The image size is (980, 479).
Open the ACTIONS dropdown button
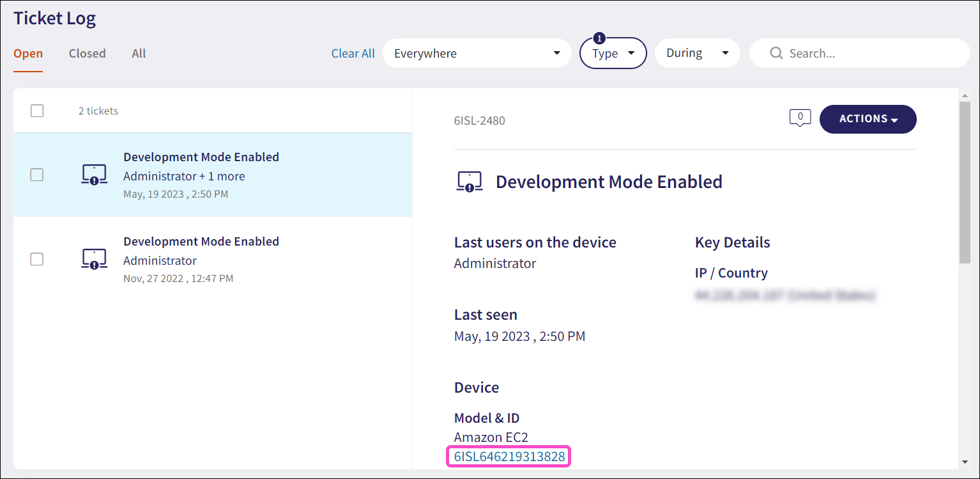point(868,119)
